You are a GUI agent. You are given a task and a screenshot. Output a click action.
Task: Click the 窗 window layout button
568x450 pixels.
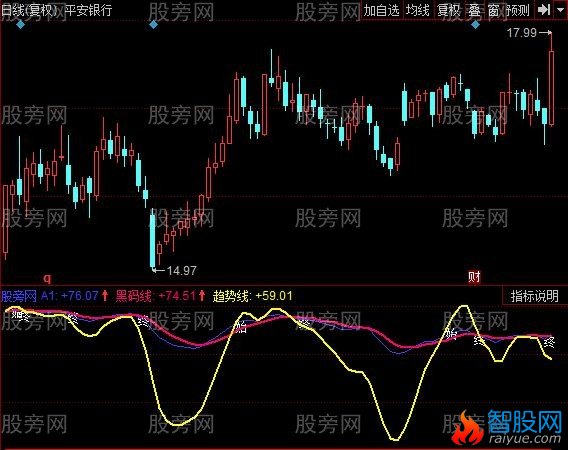click(x=493, y=10)
